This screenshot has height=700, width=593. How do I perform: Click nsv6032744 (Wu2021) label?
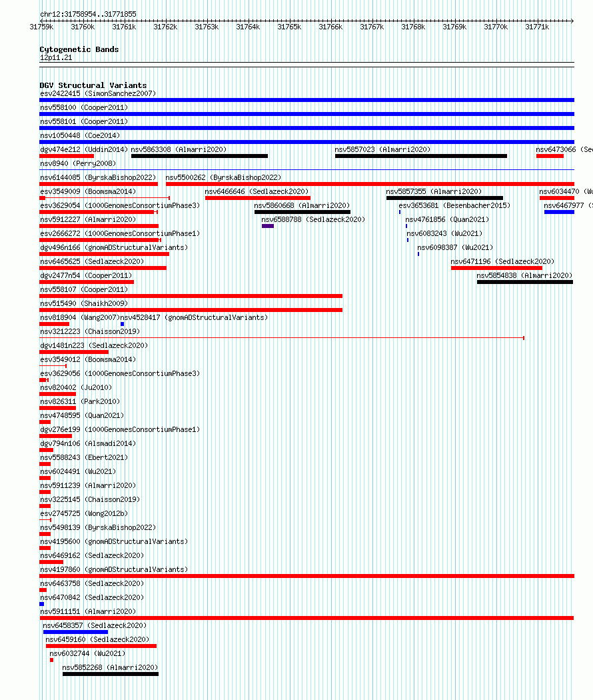click(87, 653)
